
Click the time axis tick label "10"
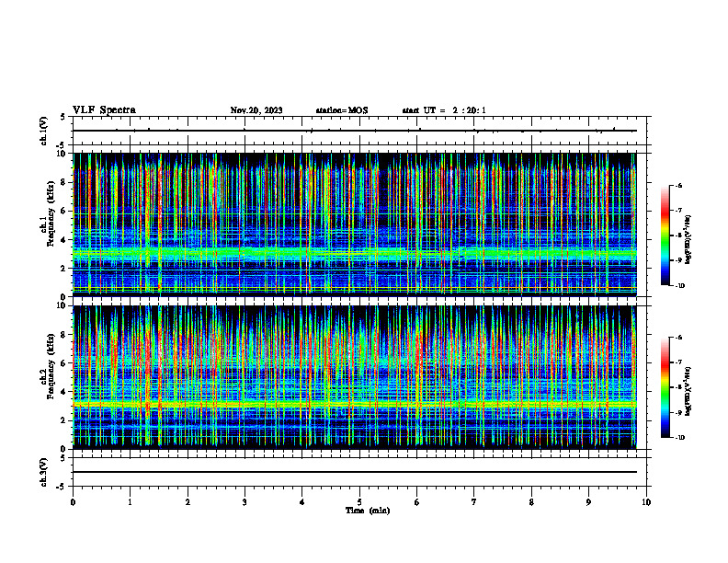pos(646,502)
